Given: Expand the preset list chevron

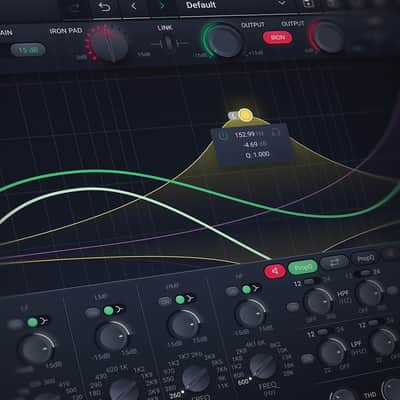Looking at the screenshot, I should point(282,3).
